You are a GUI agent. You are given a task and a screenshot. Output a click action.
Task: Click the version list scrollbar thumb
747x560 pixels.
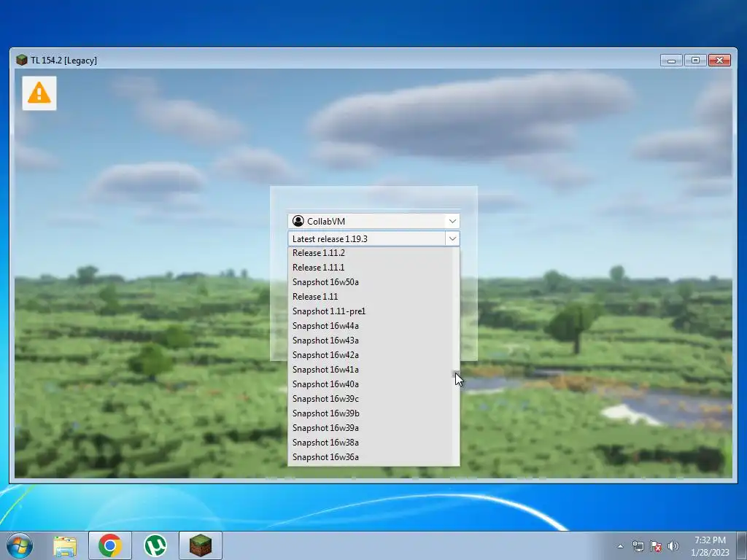click(x=456, y=375)
